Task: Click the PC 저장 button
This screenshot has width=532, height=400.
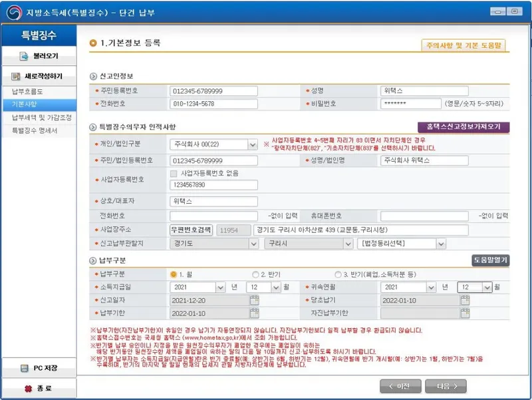Action: [x=39, y=368]
